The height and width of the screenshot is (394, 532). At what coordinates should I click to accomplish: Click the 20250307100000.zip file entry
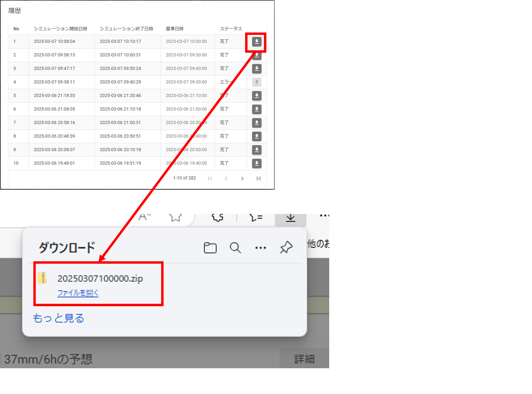tap(100, 278)
